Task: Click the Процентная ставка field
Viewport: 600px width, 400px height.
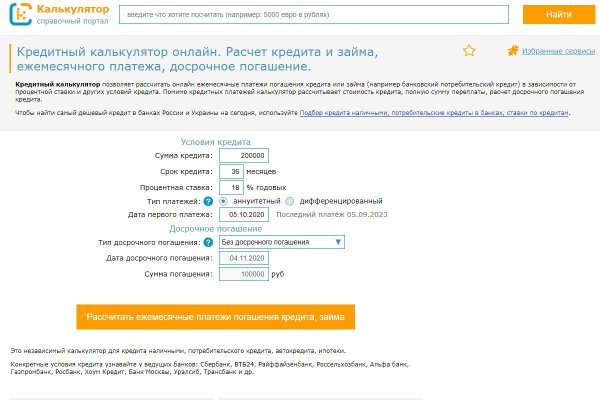Action: click(x=230, y=186)
